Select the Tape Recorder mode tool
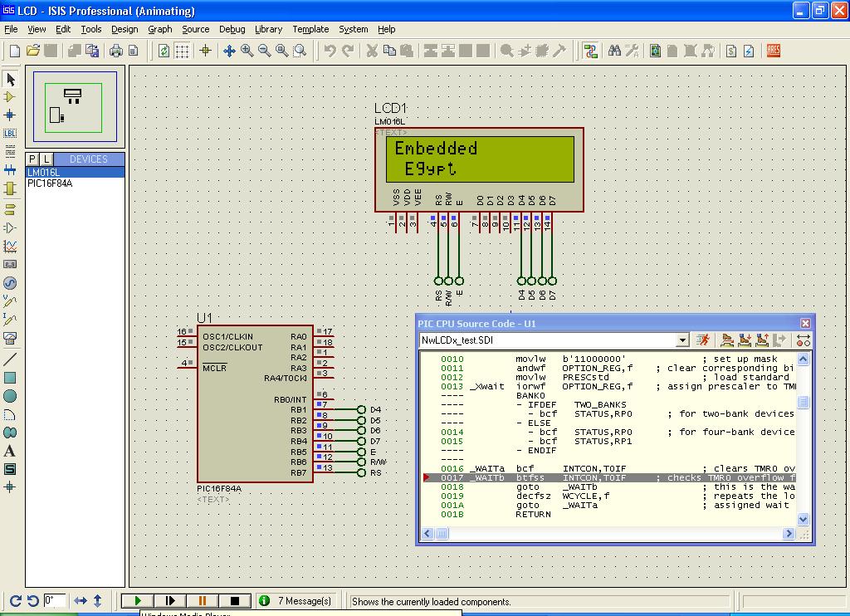This screenshot has width=850, height=616. (10, 265)
